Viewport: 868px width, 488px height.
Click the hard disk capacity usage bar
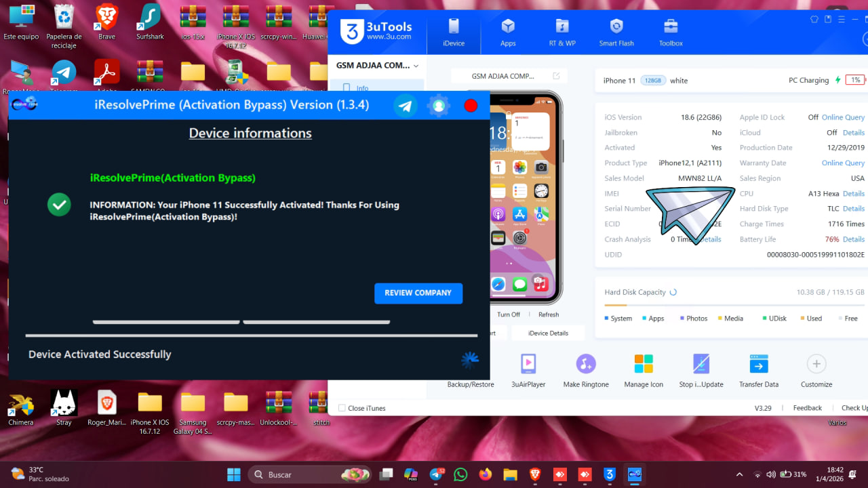coord(734,306)
